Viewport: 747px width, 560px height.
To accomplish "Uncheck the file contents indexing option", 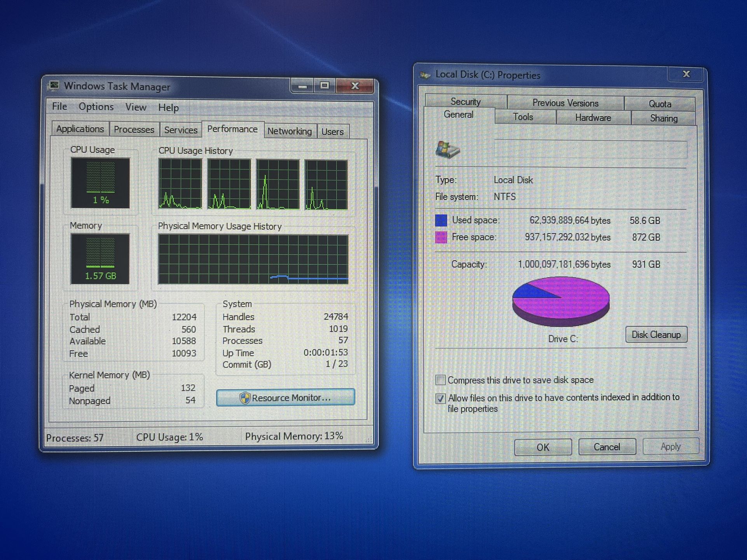I will click(x=441, y=399).
